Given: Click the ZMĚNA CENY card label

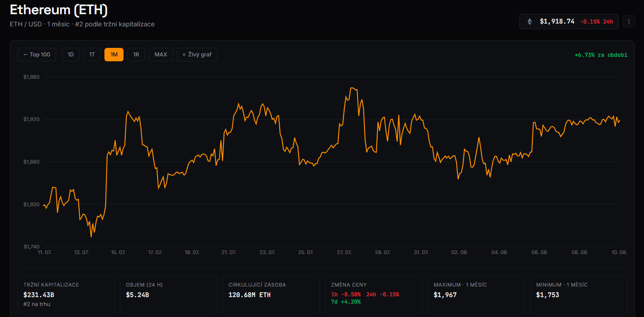Looking at the screenshot, I should pyautogui.click(x=349, y=285).
